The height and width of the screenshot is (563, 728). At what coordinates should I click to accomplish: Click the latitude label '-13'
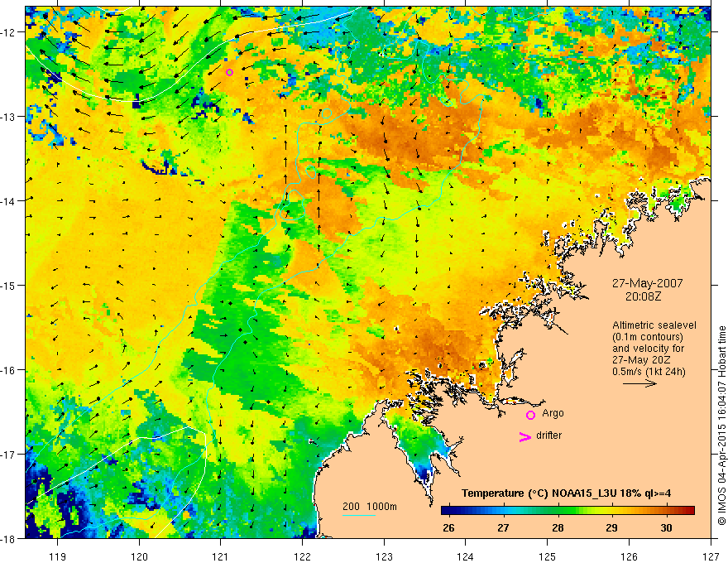pyautogui.click(x=9, y=117)
